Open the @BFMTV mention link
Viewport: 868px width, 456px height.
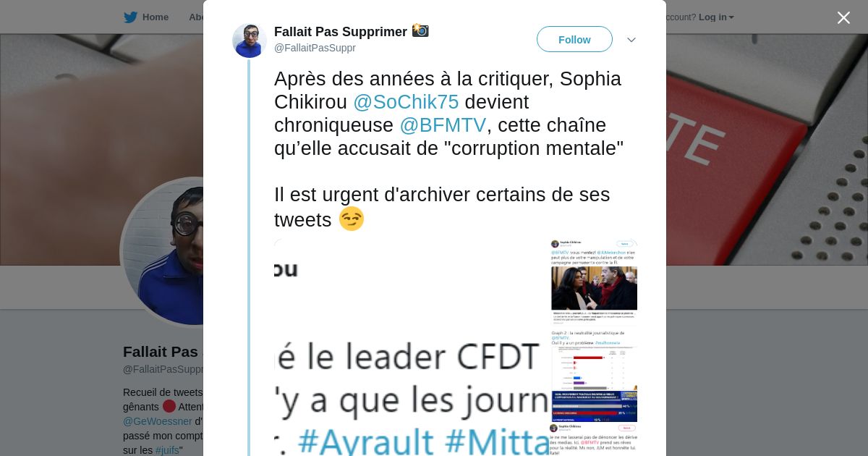tap(443, 125)
